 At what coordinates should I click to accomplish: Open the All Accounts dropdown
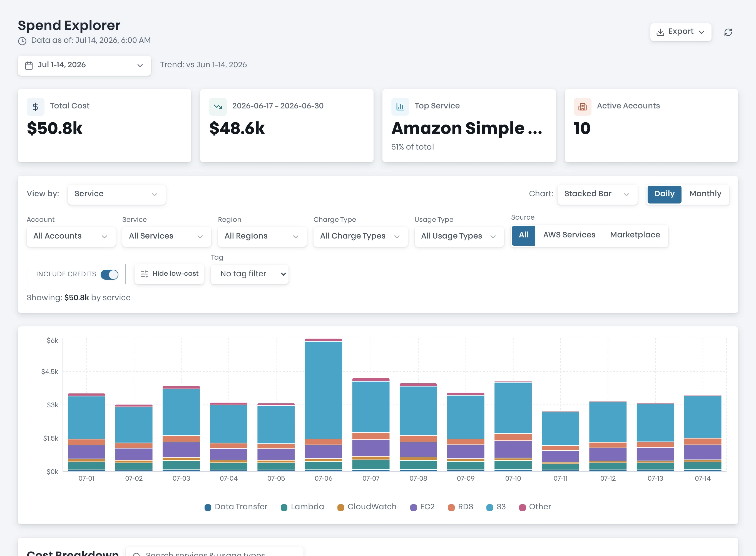point(71,236)
